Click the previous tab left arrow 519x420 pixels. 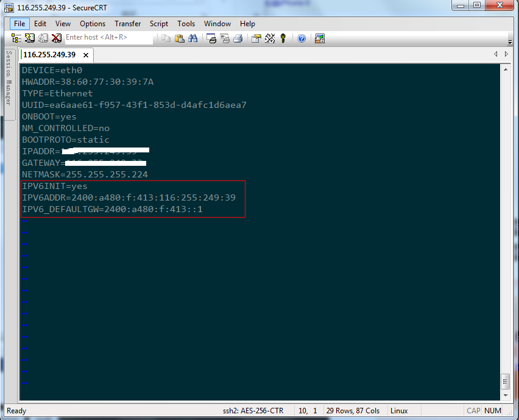point(496,55)
